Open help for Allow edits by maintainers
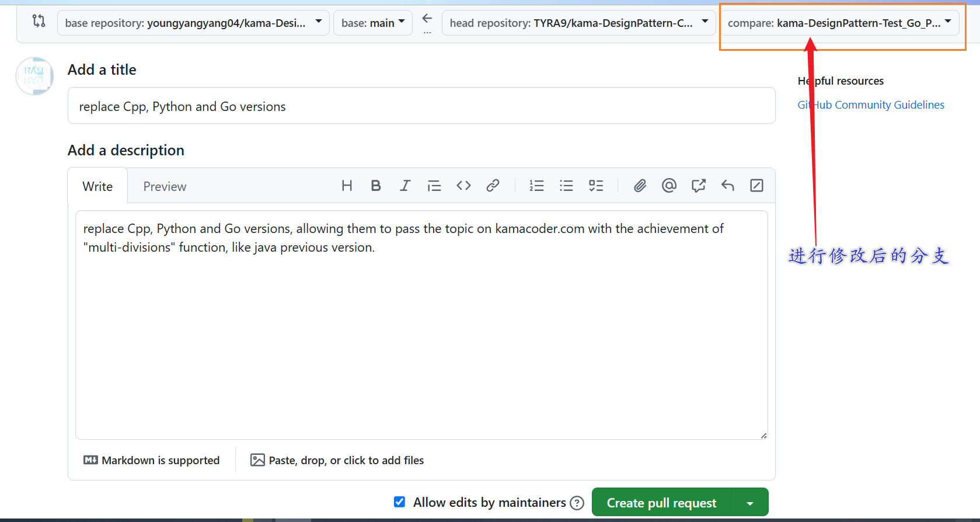 (x=577, y=503)
